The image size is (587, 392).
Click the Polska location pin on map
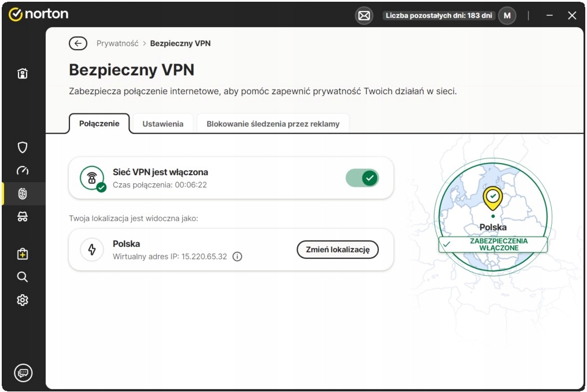[x=493, y=198]
